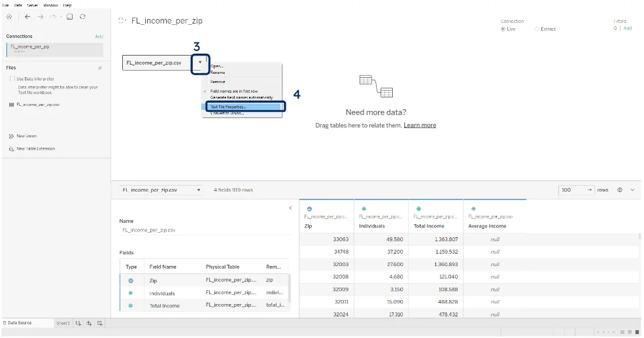Screen dimensions: 644x338
Task: Expand the table selector dropdown above the grid
Action: (x=198, y=190)
